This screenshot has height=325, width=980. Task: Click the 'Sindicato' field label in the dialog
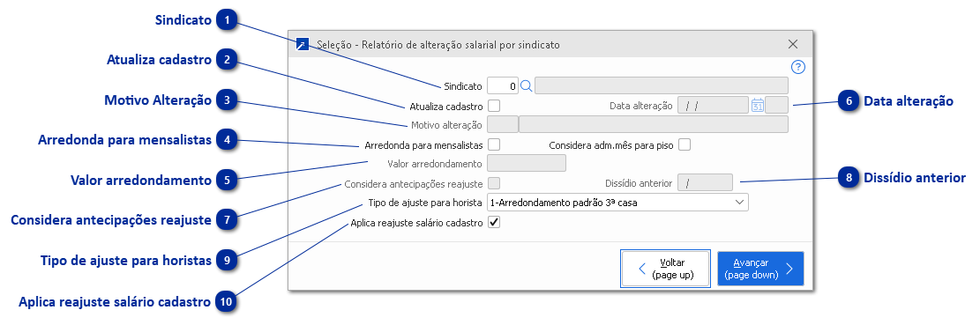click(x=463, y=86)
